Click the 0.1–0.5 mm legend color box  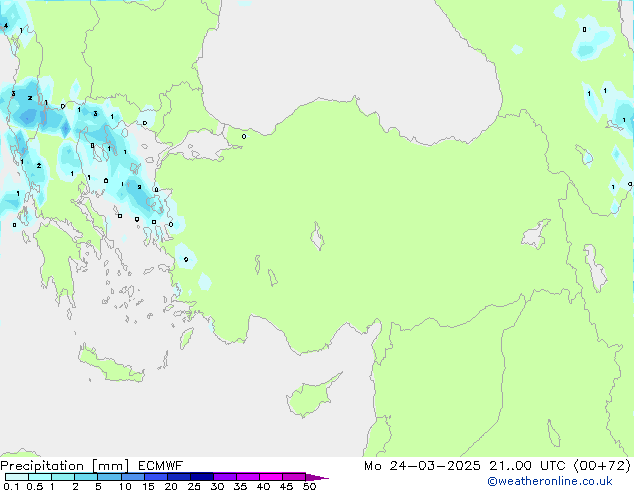17,477
